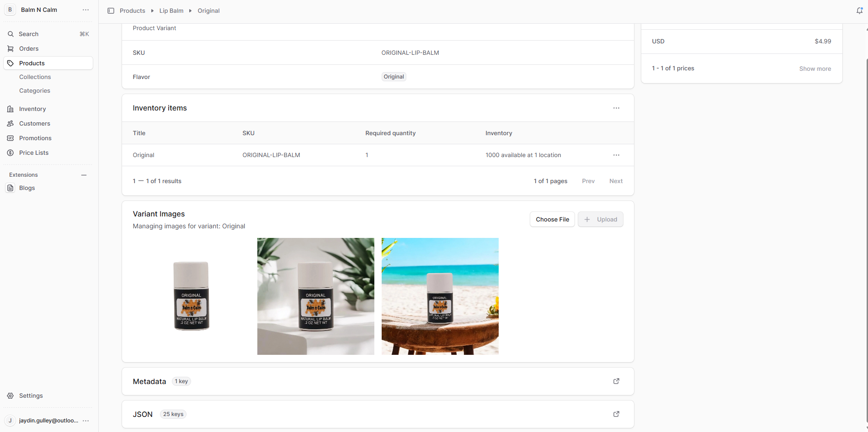Open the Promotions page
This screenshot has height=432, width=868.
(x=35, y=138)
